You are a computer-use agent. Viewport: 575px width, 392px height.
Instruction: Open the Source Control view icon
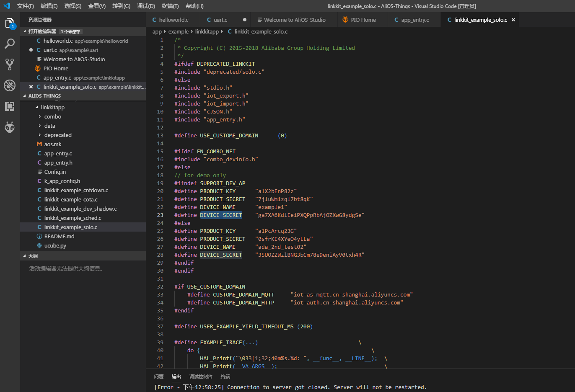pyautogui.click(x=10, y=64)
